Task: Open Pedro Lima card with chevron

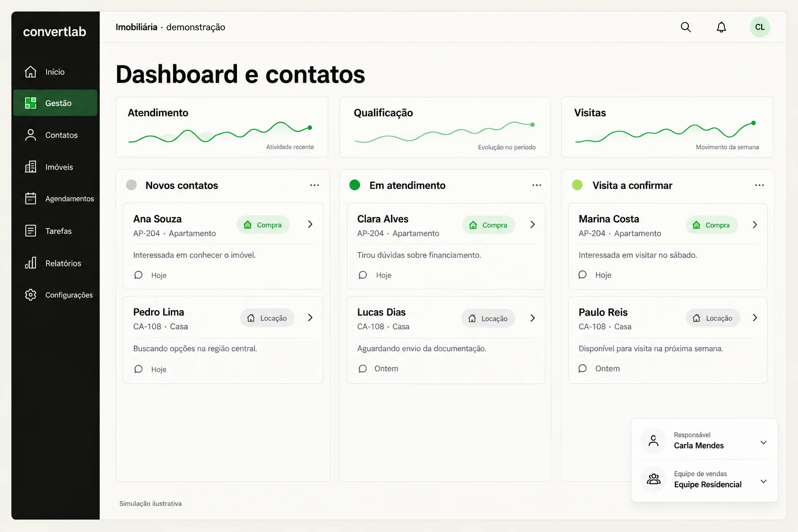Action: pyautogui.click(x=310, y=317)
